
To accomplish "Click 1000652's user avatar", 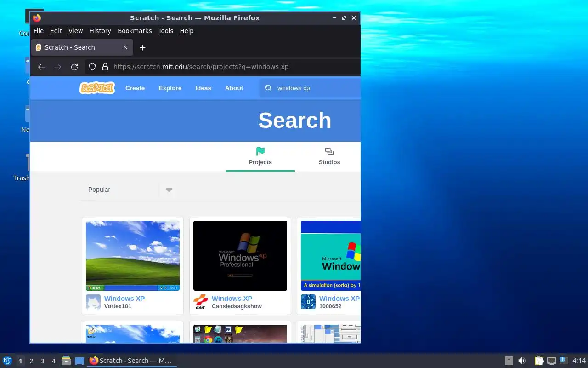I will click(x=308, y=302).
